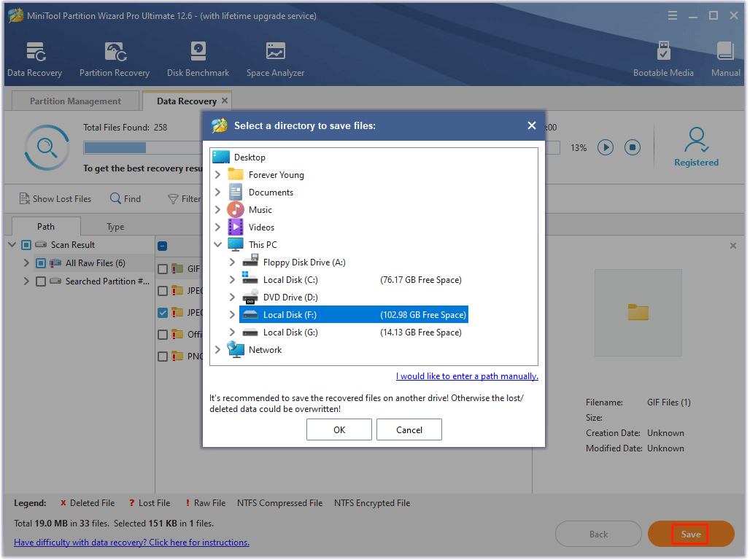Select Local Disk (F:)
This screenshot has height=560, width=750.
coord(354,315)
